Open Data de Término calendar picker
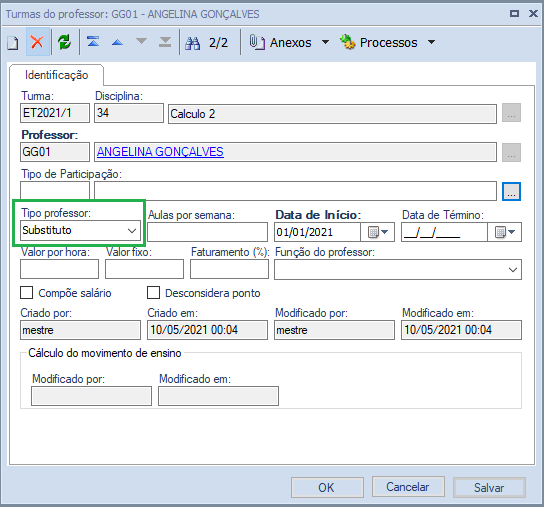This screenshot has height=507, width=544. pyautogui.click(x=504, y=232)
